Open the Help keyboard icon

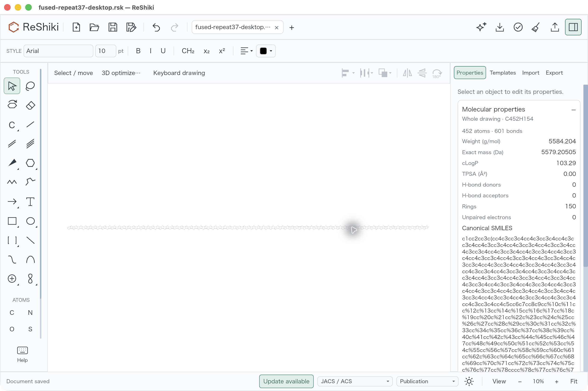tap(23, 354)
